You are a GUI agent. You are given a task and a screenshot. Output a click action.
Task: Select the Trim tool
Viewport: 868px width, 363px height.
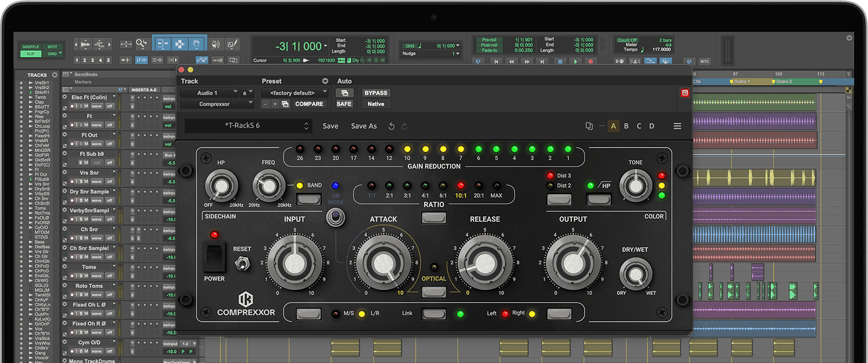tap(163, 44)
